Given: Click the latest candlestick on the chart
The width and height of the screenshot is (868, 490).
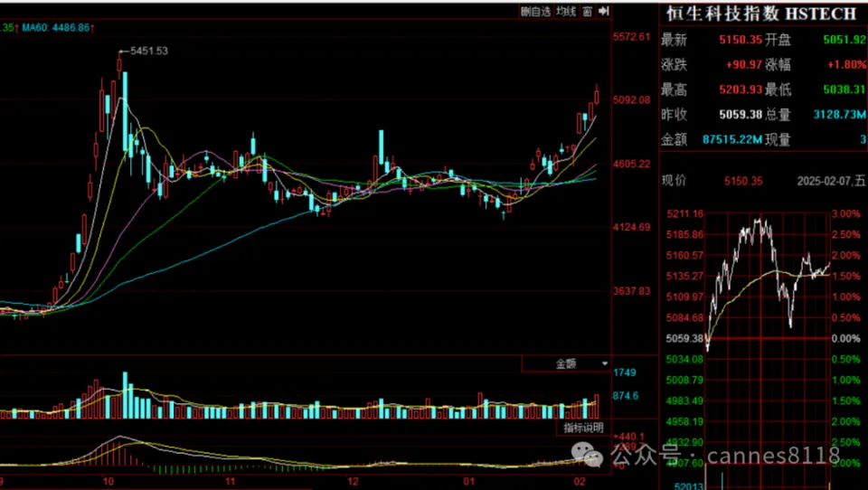Looking at the screenshot, I should click(597, 95).
